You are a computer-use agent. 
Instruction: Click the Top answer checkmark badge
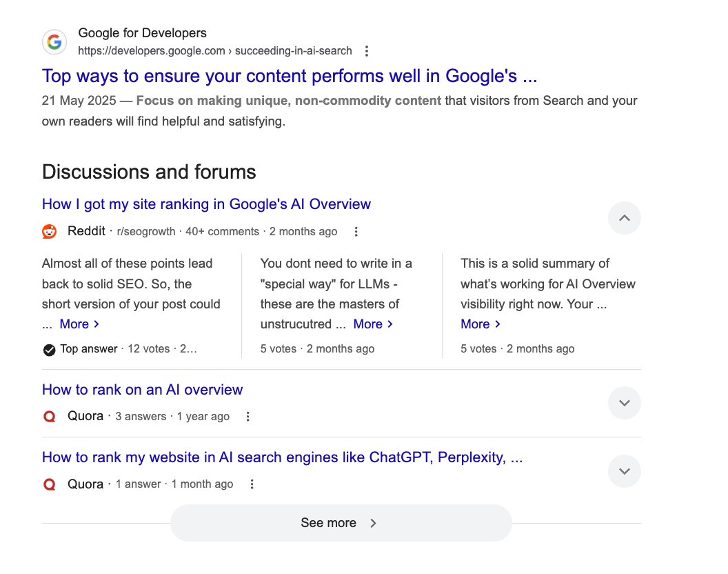(x=49, y=350)
